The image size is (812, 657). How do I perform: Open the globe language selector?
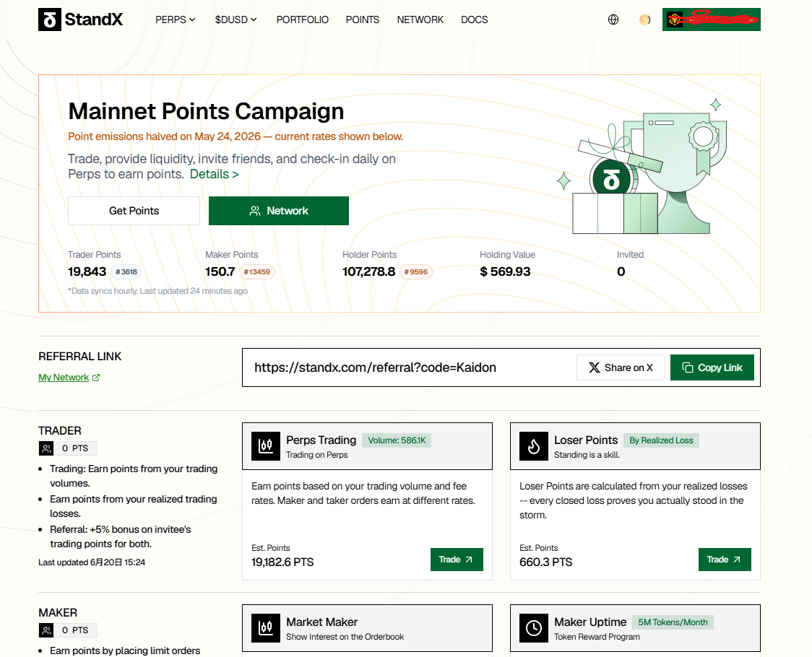coord(613,19)
